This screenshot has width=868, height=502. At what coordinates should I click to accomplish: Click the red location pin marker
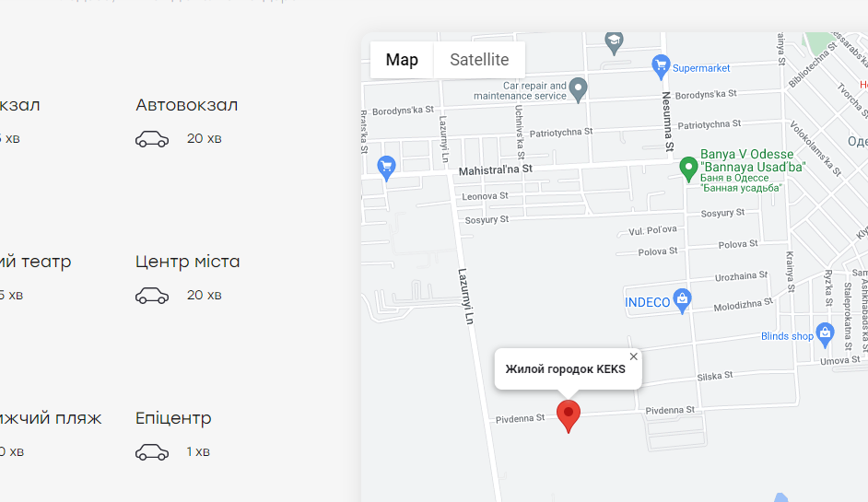[x=568, y=415]
